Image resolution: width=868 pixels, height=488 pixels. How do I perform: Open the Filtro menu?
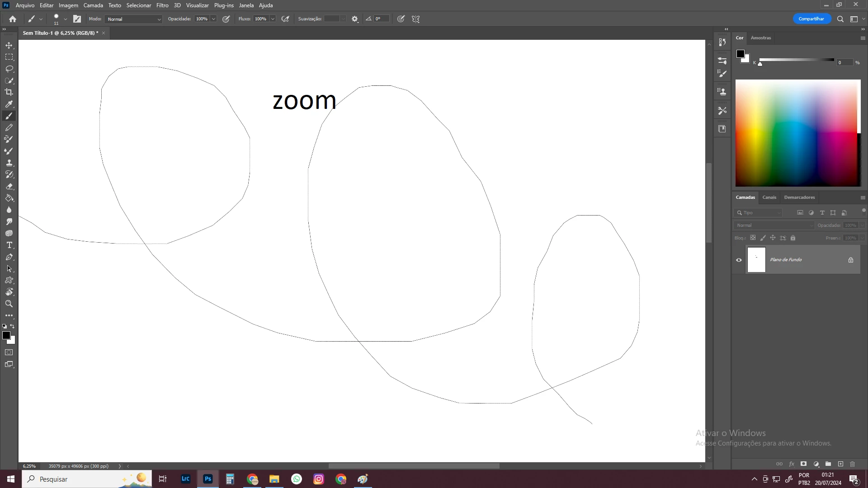click(x=162, y=5)
